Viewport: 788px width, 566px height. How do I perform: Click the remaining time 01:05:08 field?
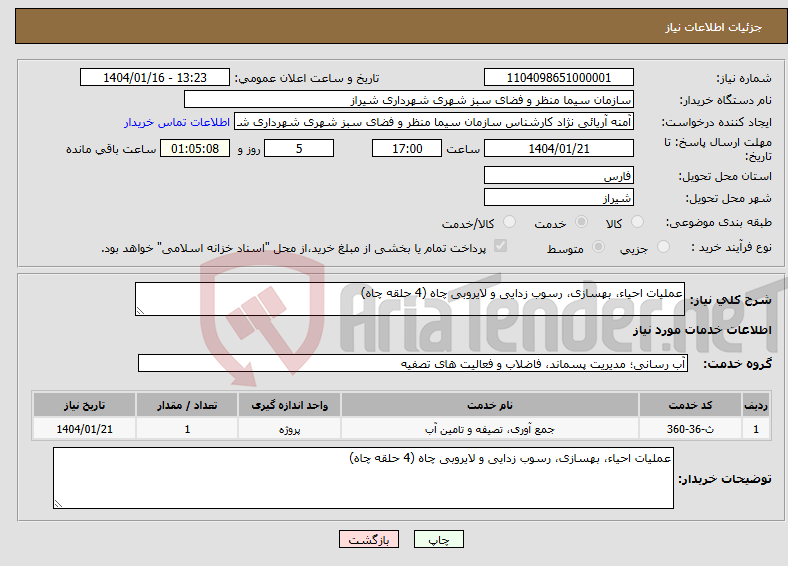pyautogui.click(x=195, y=148)
